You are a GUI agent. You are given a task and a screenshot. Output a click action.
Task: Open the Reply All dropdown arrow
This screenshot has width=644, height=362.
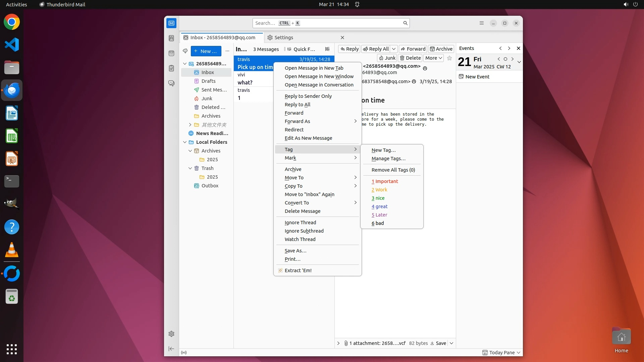pyautogui.click(x=394, y=49)
